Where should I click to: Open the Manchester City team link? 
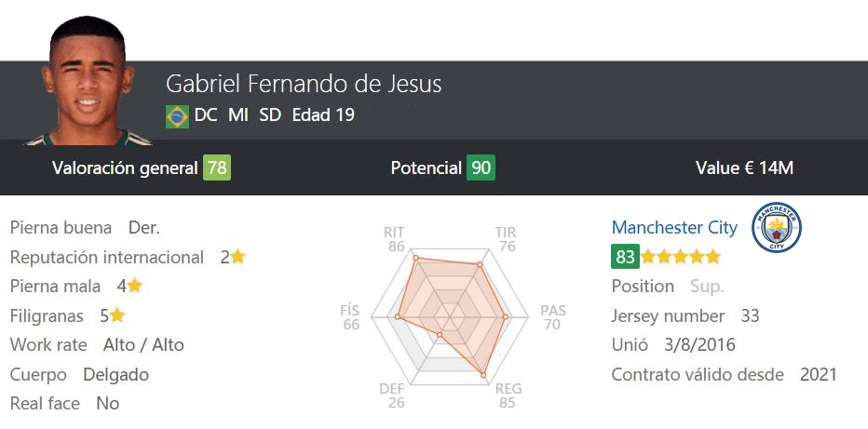pos(674,227)
